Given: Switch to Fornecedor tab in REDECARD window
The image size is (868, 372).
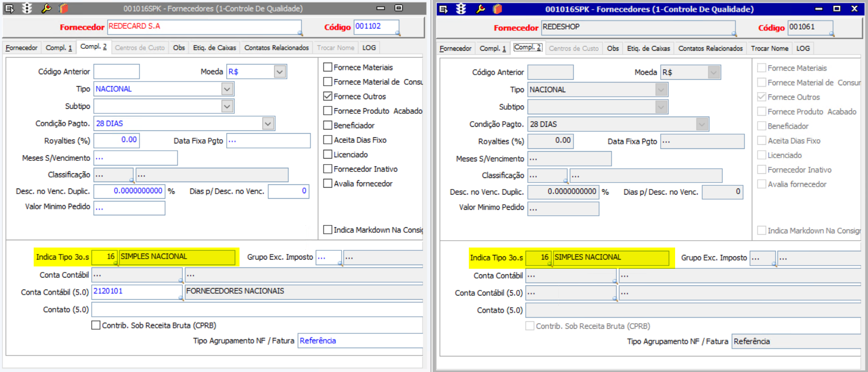Looking at the screenshot, I should (22, 48).
